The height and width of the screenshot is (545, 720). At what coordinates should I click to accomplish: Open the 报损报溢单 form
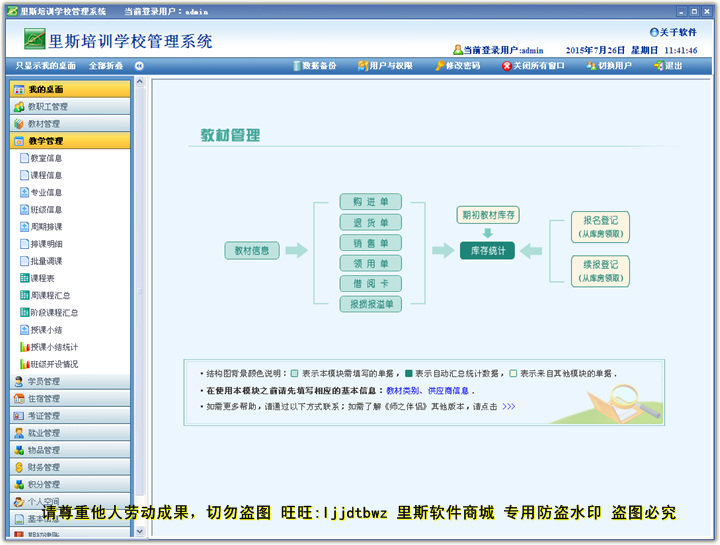coord(371,304)
